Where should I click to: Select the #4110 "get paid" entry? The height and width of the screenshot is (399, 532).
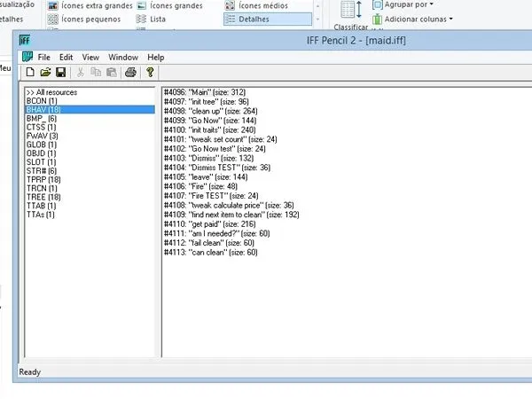[209, 224]
